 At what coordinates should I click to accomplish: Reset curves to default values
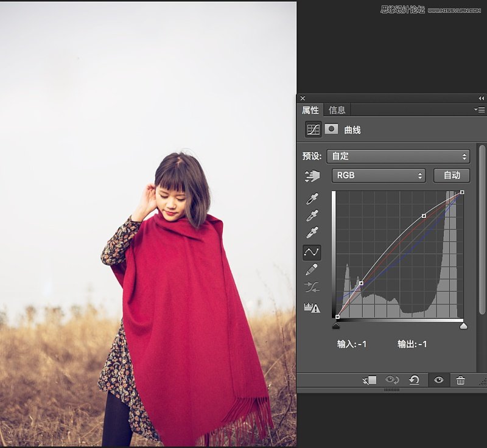(x=414, y=380)
